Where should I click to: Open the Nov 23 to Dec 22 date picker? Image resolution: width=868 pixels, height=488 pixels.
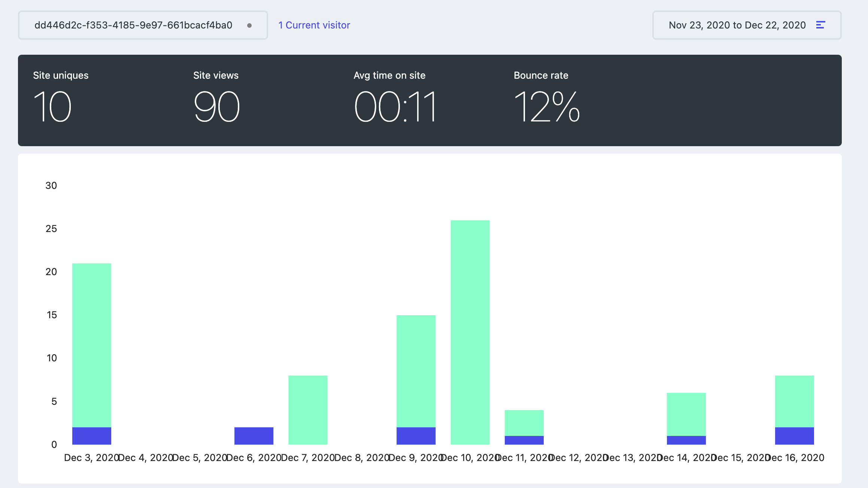[x=737, y=25]
